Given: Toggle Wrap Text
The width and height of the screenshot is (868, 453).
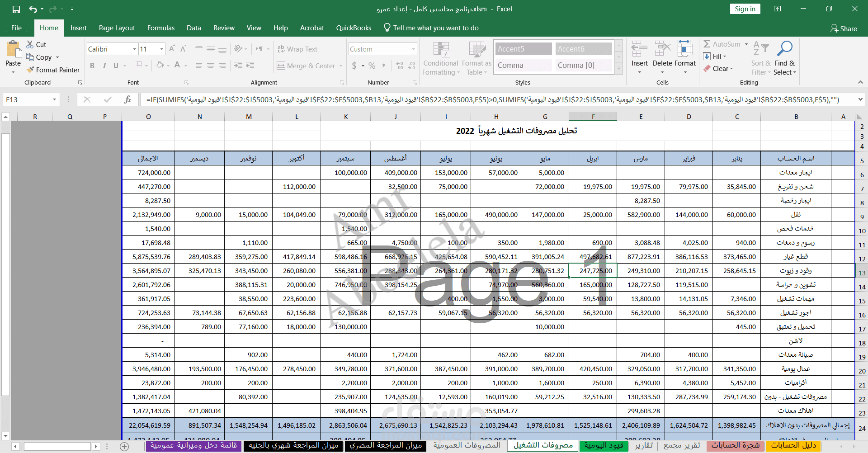Looking at the screenshot, I should click(297, 49).
